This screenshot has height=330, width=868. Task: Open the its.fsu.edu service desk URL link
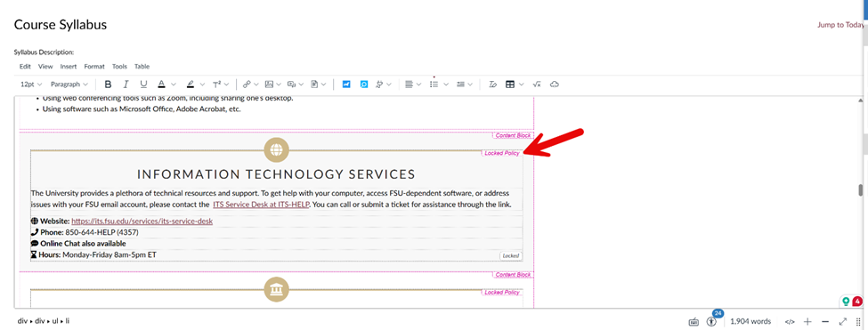coord(142,221)
